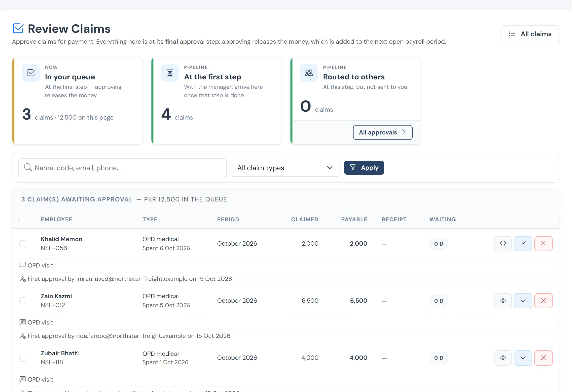Screen dimensions: 572x392
Task: Click the PAYABLE column header
Action: pos(354,219)
